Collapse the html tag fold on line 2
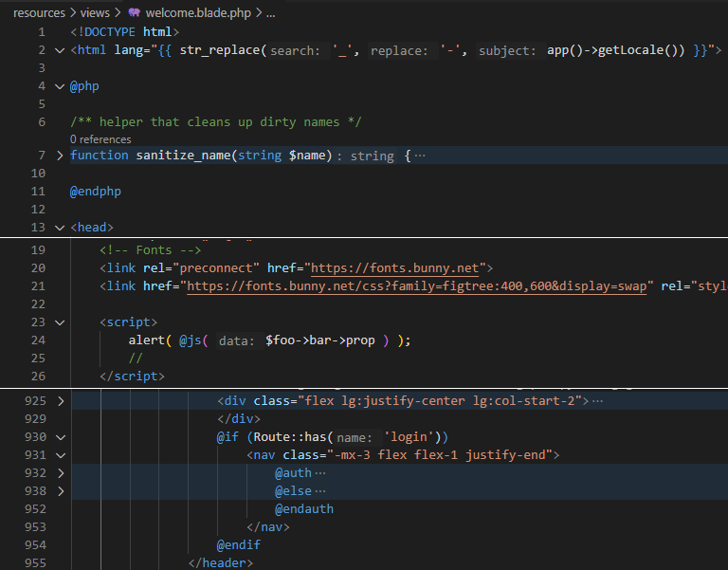 tap(60, 50)
